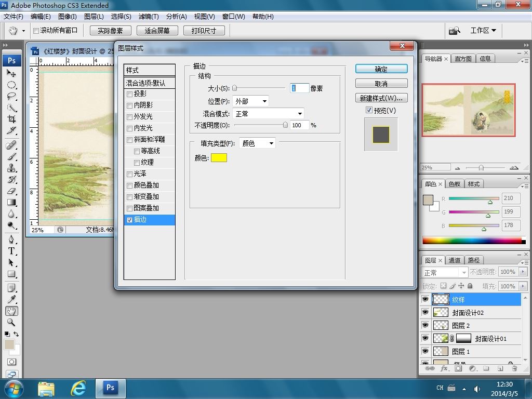532x399 pixels.
Task: Check the 滚动所有窗口 option
Action: 36,31
